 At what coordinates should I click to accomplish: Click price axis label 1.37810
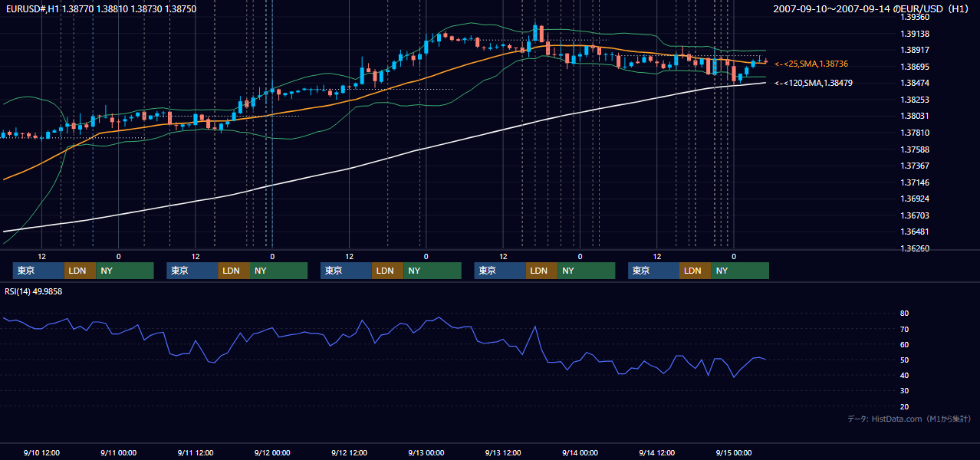tap(915, 133)
